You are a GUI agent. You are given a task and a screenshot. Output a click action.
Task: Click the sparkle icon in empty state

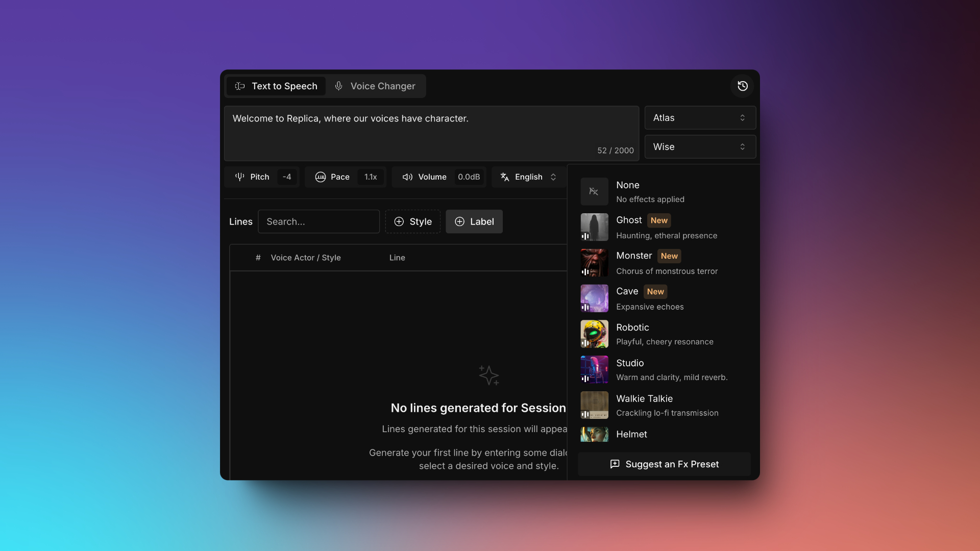pos(488,375)
